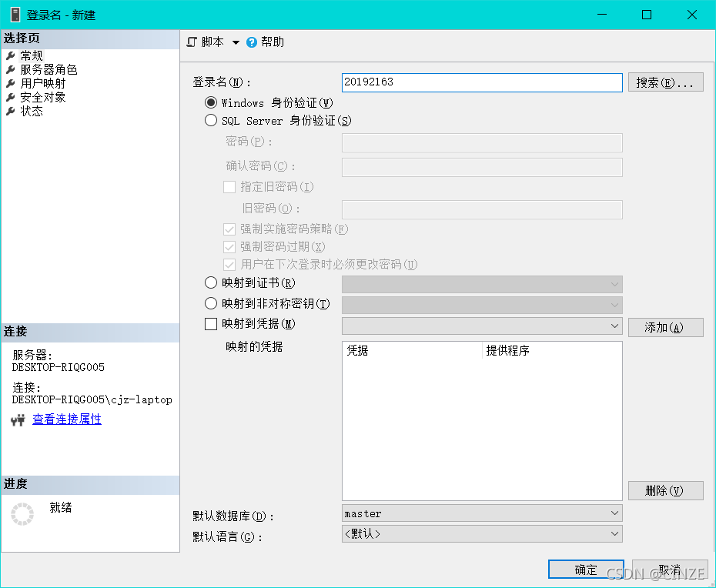Image resolution: width=716 pixels, height=588 pixels.
Task: Click the 添加(A) button
Action: (665, 327)
